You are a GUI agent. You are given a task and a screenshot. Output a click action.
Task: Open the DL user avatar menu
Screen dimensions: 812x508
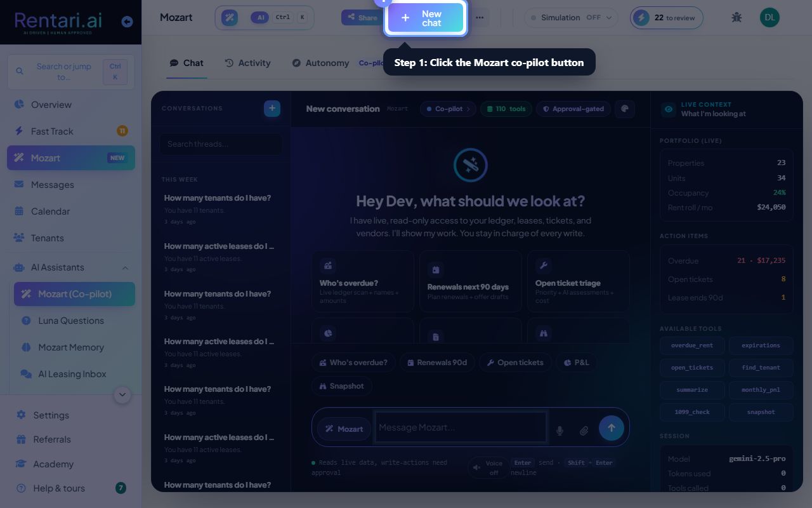[x=769, y=17]
